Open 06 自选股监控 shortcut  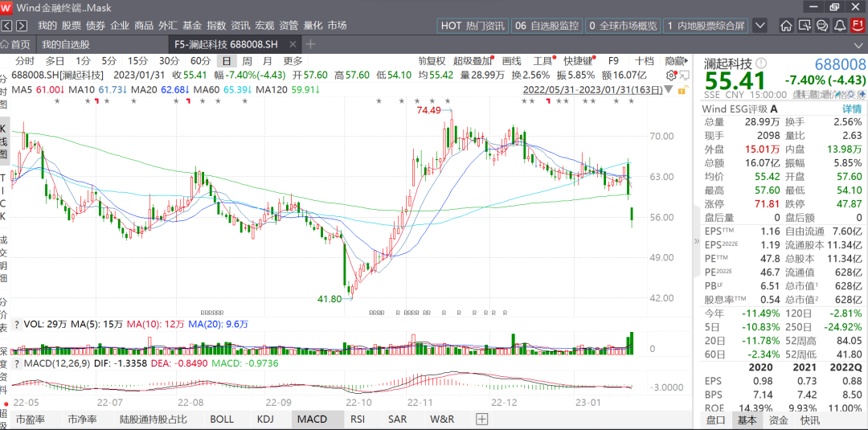coord(547,26)
